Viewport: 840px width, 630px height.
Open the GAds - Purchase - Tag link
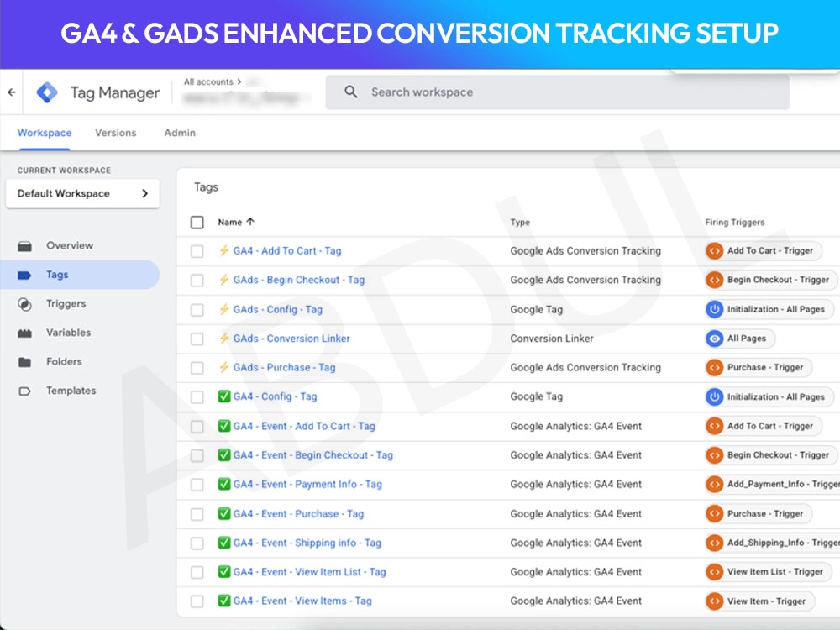(285, 368)
